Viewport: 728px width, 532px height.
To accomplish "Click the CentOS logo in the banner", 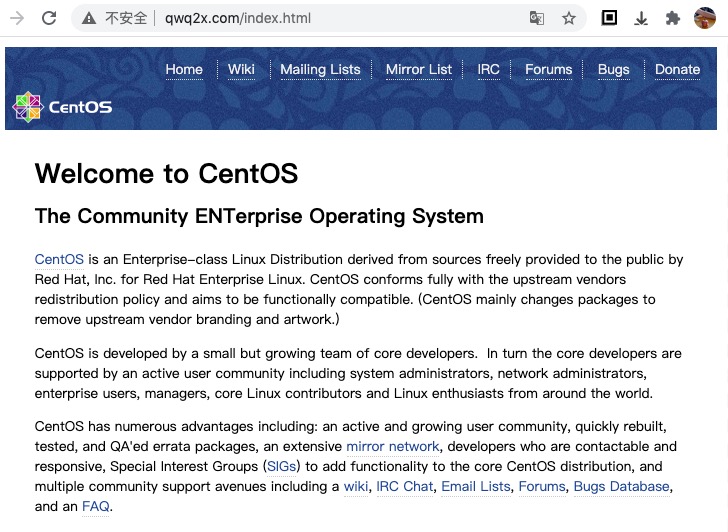I will click(62, 107).
